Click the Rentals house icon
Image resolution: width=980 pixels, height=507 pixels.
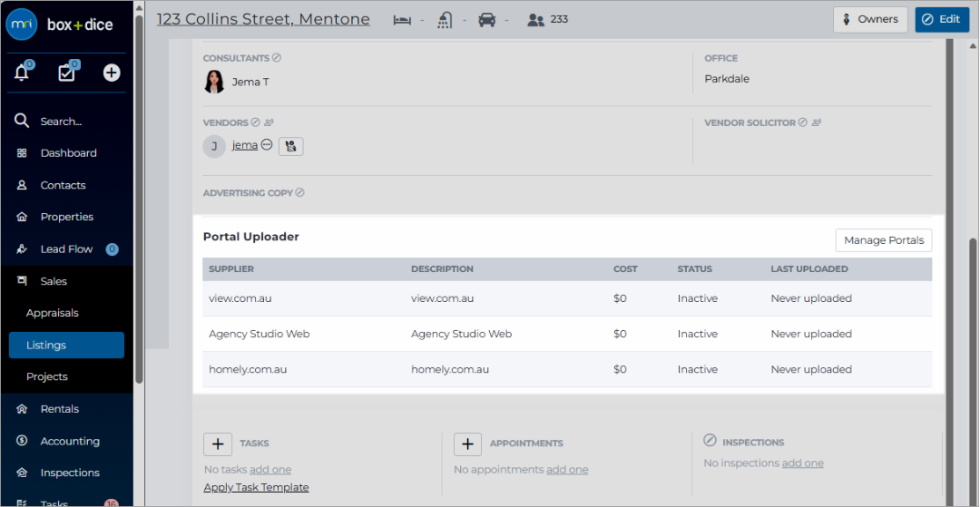22,409
